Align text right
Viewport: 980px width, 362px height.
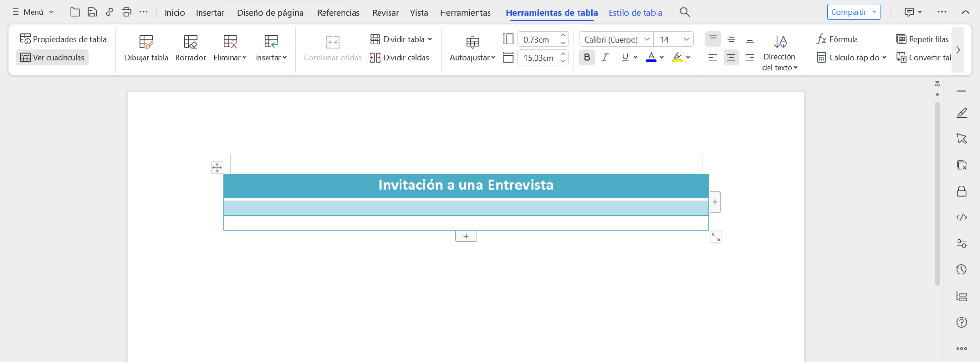point(750,57)
